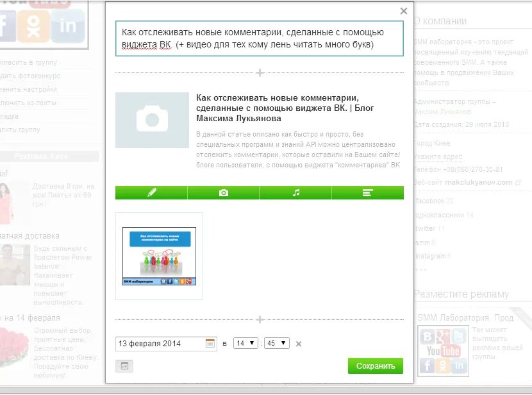This screenshot has width=532, height=395.
Task: Select the text lines tool in the green bar
Action: (x=368, y=193)
